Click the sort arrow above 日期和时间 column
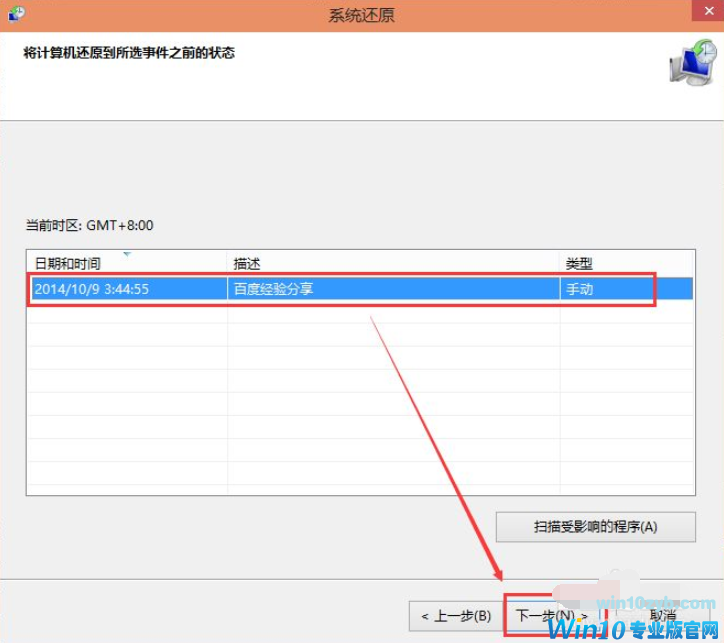The height and width of the screenshot is (643, 724). (126, 255)
